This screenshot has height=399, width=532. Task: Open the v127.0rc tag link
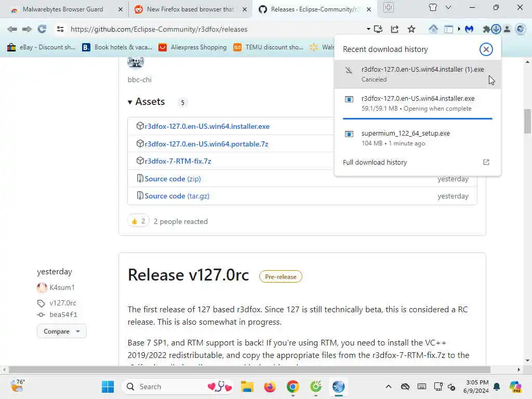[x=63, y=303]
